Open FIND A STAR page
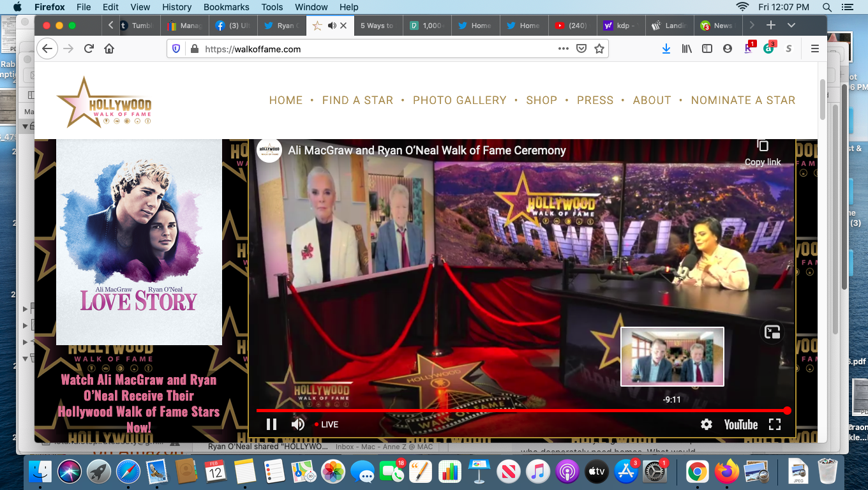 357,100
